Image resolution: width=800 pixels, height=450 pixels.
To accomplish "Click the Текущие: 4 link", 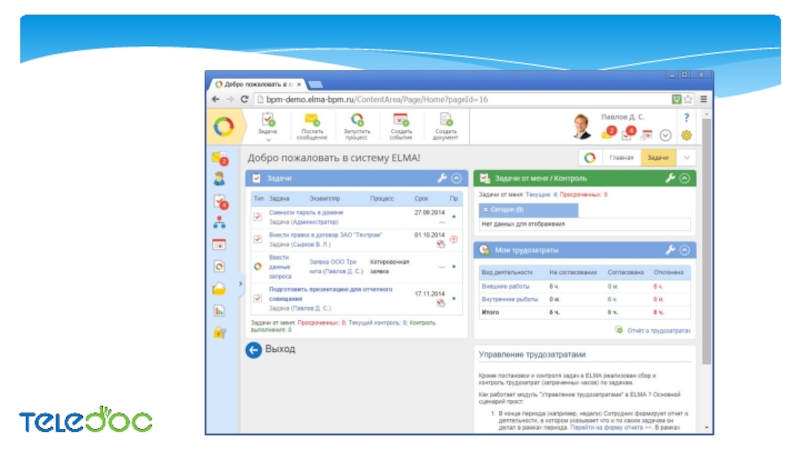I will click(541, 194).
